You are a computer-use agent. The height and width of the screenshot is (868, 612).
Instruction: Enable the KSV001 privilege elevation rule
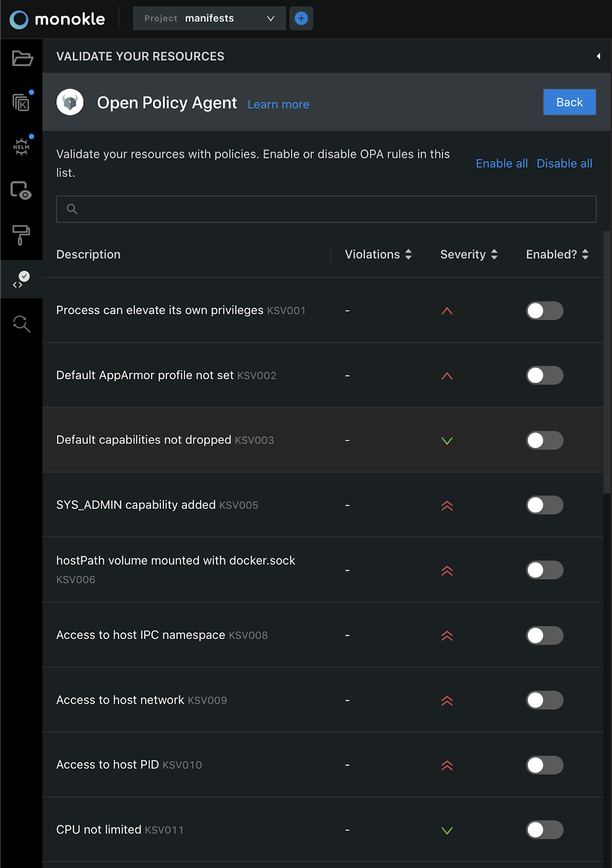point(545,311)
